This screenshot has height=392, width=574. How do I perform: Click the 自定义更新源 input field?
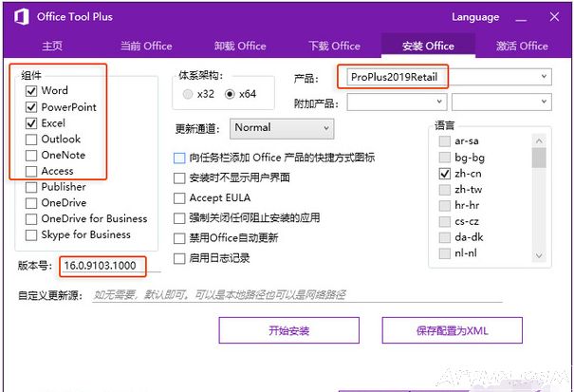click(x=297, y=295)
